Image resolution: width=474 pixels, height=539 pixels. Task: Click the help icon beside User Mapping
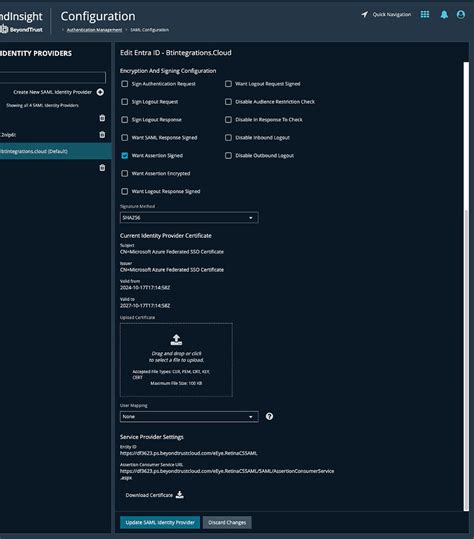(x=269, y=416)
